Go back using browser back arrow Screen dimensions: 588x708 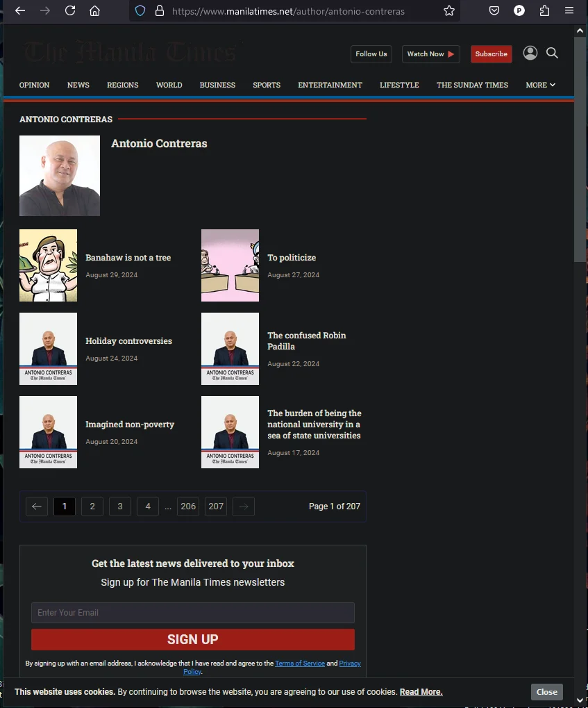pyautogui.click(x=20, y=10)
